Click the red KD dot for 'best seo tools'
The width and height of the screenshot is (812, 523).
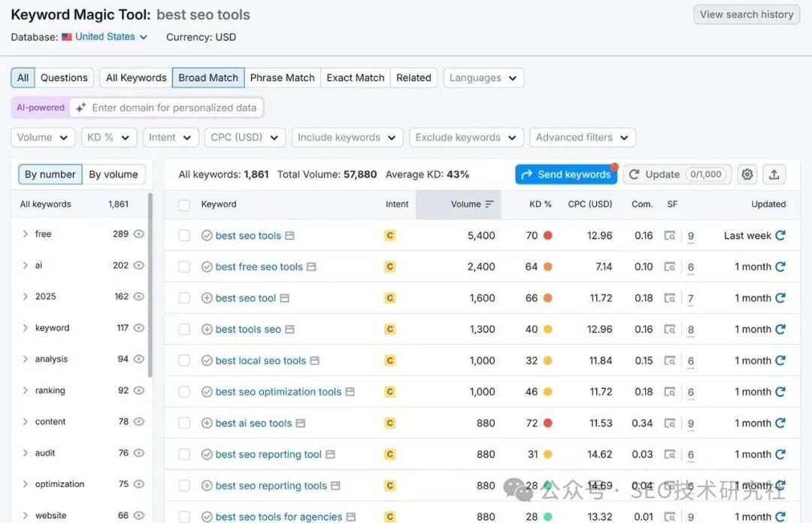click(548, 236)
